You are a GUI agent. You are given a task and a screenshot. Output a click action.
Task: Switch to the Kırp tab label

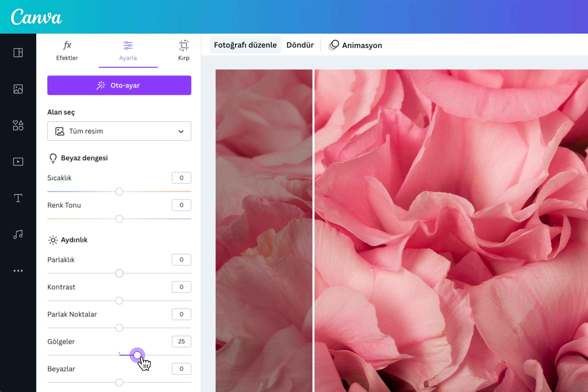pyautogui.click(x=184, y=58)
